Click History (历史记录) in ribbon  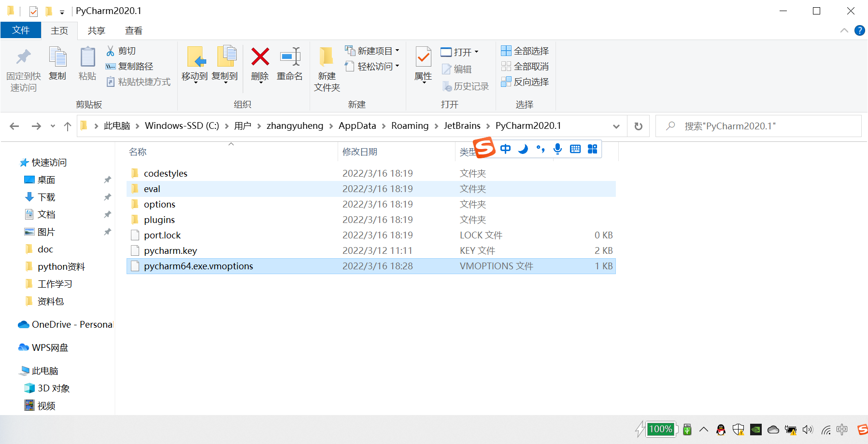tap(466, 86)
